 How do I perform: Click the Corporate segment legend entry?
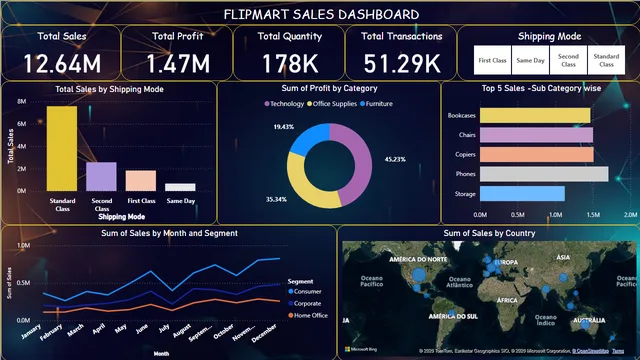[304, 304]
